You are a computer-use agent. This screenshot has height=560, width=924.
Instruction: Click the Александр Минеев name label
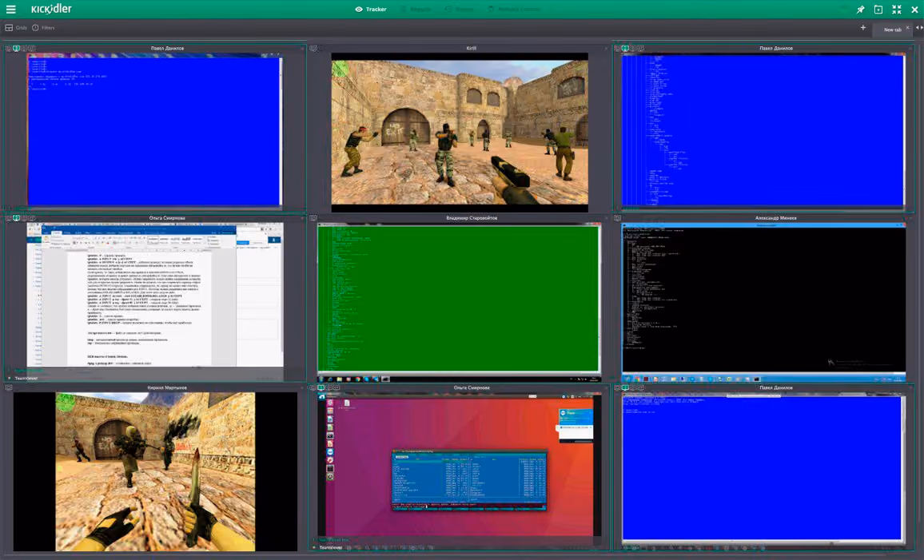[776, 218]
